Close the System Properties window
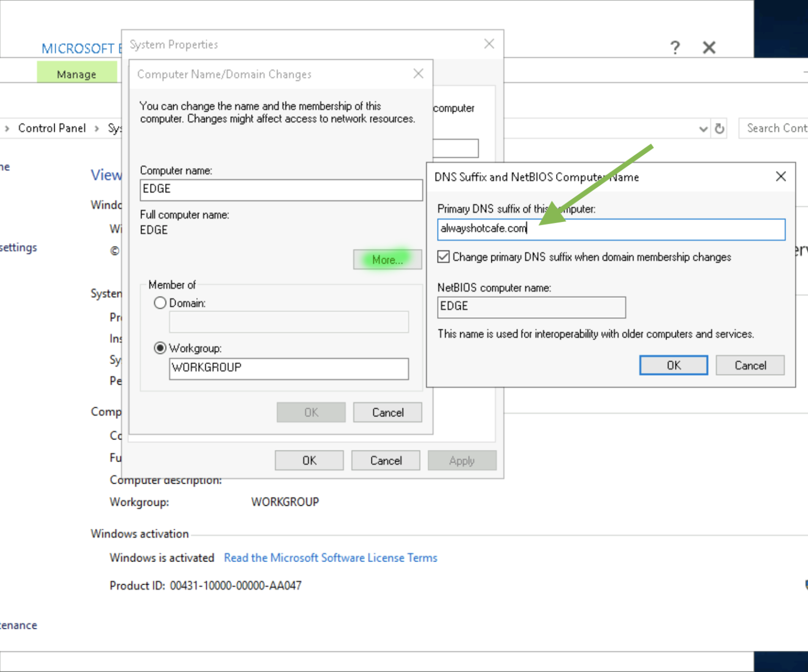This screenshot has height=672, width=808. point(489,44)
